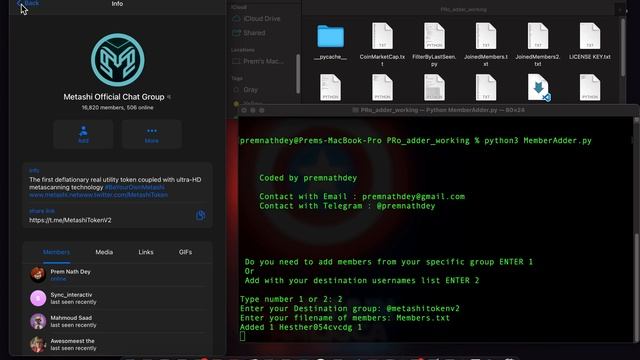Select the __pycache__ folder icon
The image size is (640, 360).
click(x=331, y=36)
